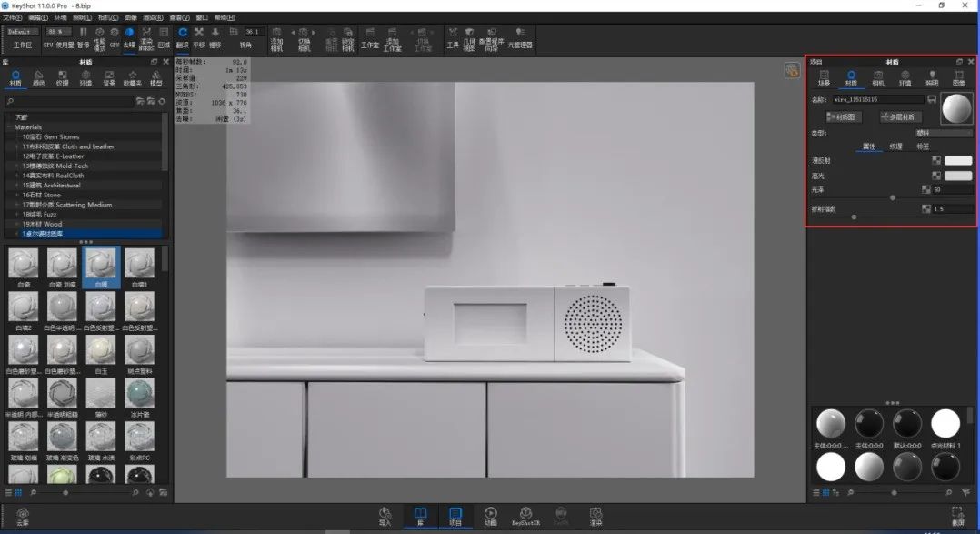The width and height of the screenshot is (980, 534).
Task: Expand the 11 Cloth and Leather folder
Action: coord(68,146)
